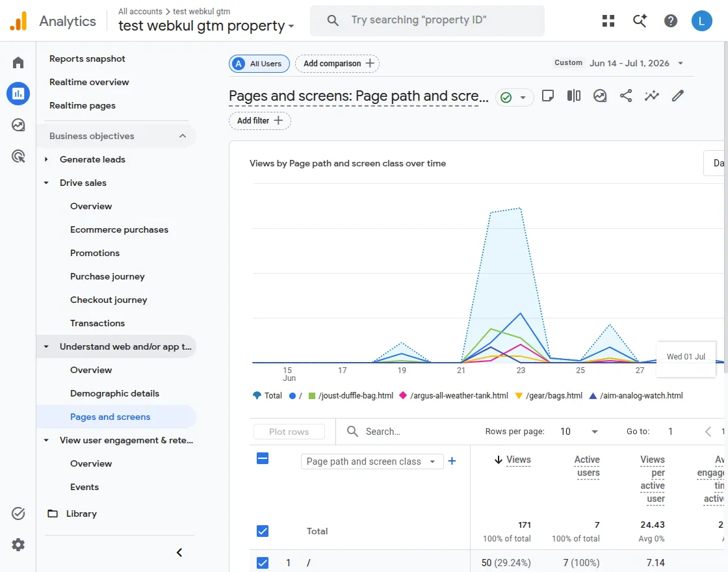Share this report icon
The height and width of the screenshot is (572, 728).
coord(626,96)
